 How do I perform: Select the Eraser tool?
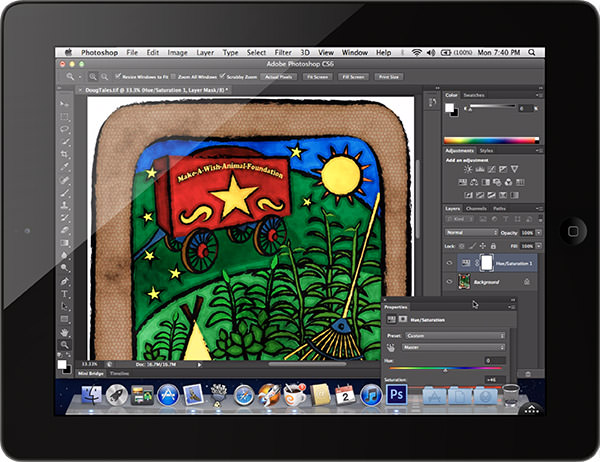tap(64, 230)
